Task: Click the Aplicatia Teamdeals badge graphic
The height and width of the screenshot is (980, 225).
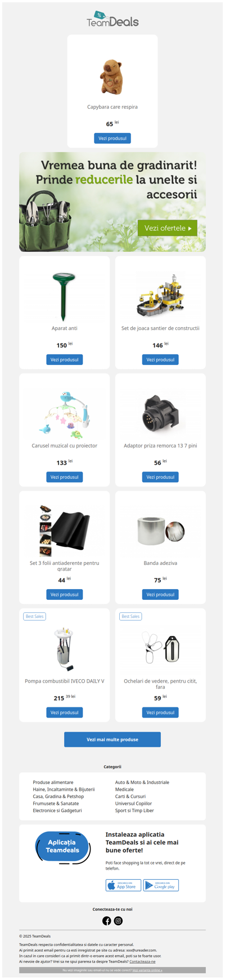Action: [x=62, y=847]
